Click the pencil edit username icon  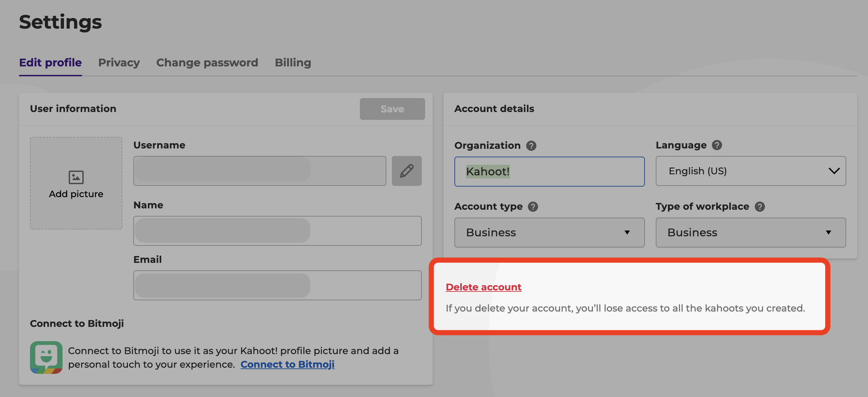coord(407,170)
